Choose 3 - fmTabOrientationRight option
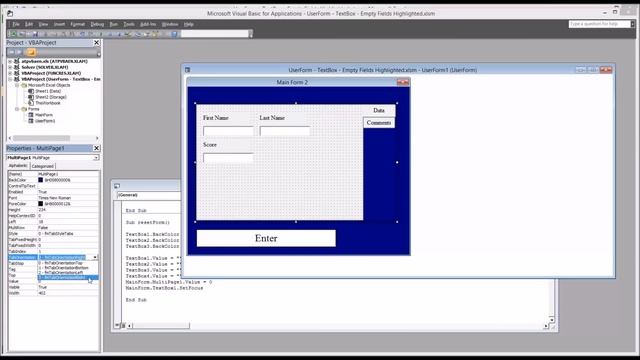Image resolution: width=640 pixels, height=360 pixels. point(68,278)
